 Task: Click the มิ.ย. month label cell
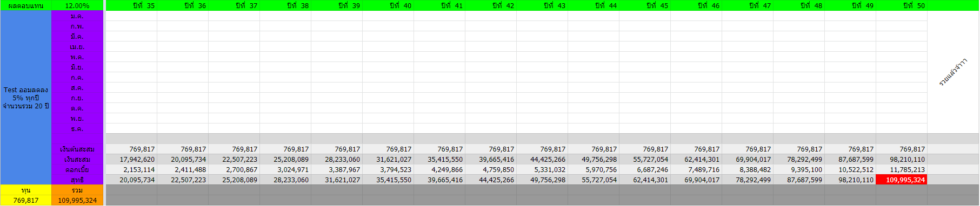(x=77, y=67)
